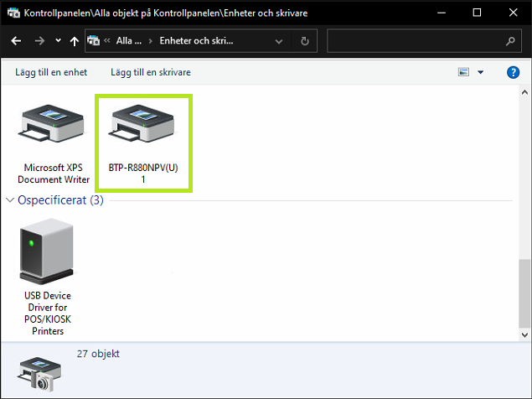The image size is (532, 399).
Task: Refresh the Enheter och skrivare view
Action: pos(305,40)
